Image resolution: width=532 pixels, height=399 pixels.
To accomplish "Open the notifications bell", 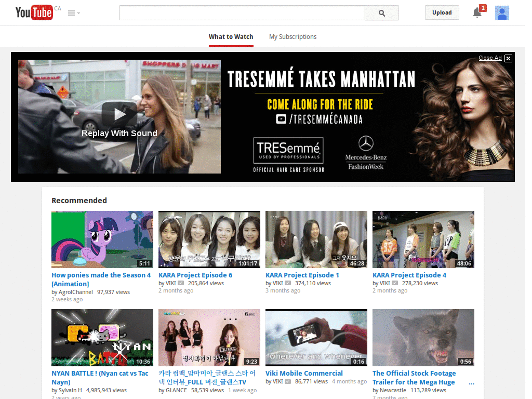I will 477,12.
